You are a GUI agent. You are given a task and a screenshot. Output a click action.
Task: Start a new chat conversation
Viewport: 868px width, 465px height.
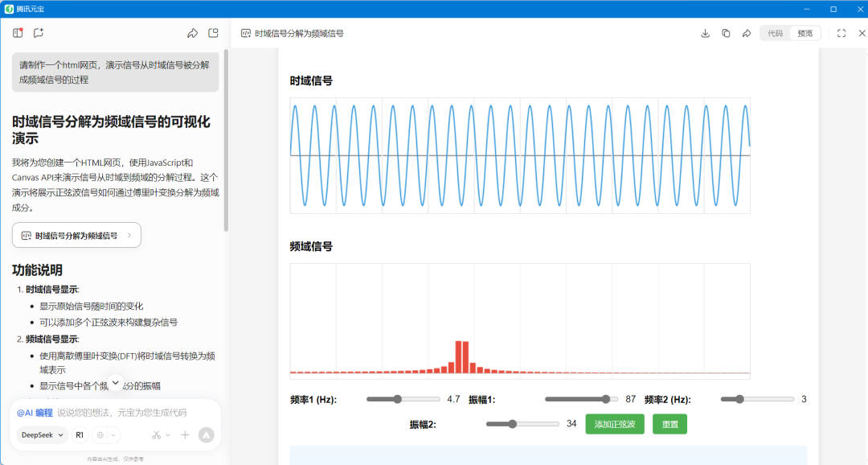point(39,33)
